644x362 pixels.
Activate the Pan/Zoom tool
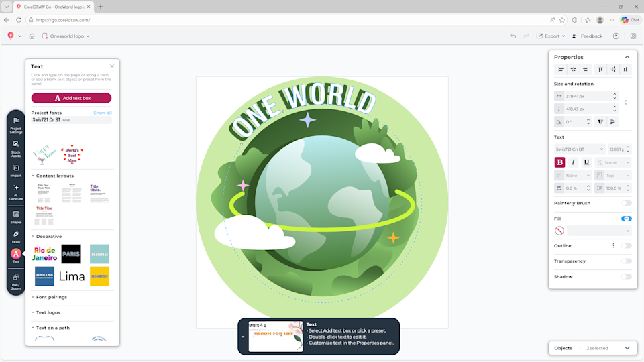coord(15,280)
